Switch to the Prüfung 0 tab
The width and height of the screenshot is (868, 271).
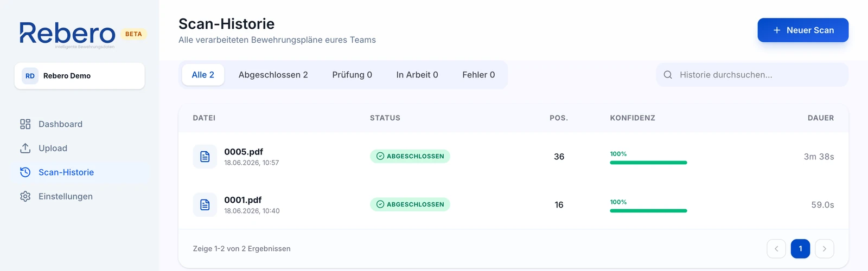click(352, 75)
